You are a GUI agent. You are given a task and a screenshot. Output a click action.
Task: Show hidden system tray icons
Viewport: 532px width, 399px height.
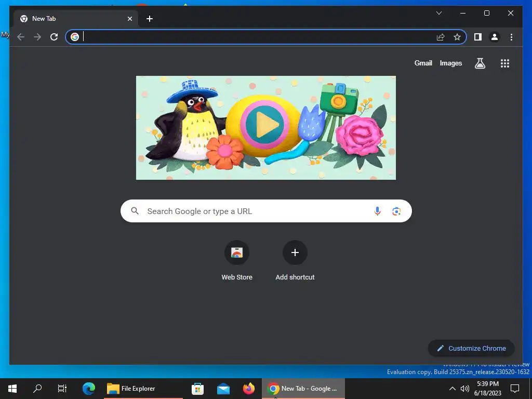[453, 389]
